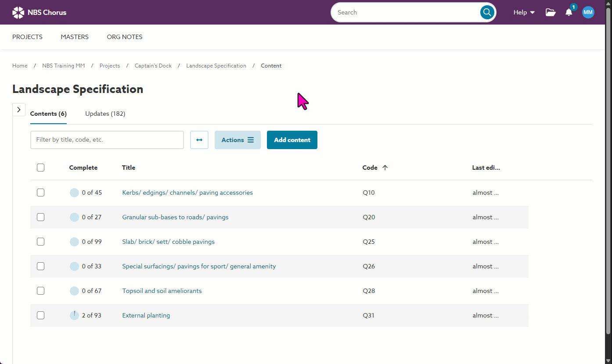Focus the Filter by title, code field
Image resolution: width=612 pixels, height=364 pixels.
point(107,140)
